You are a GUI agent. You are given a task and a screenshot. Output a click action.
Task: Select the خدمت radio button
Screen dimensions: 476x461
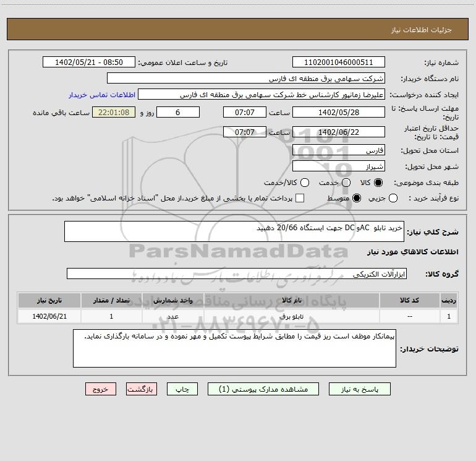pos(346,183)
